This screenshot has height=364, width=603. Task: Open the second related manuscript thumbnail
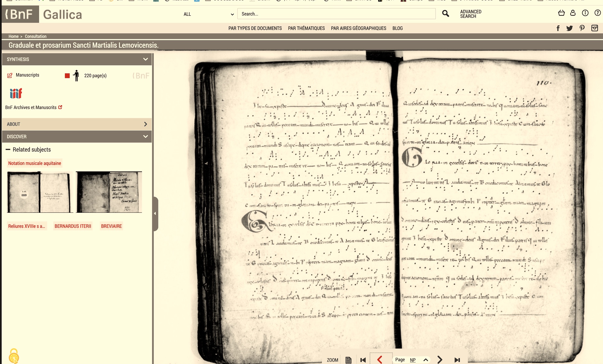109,192
